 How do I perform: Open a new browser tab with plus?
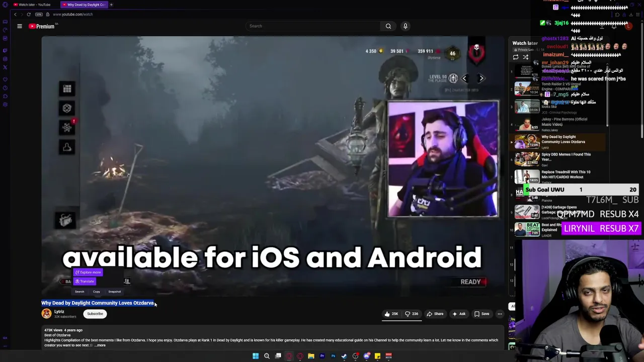(x=111, y=5)
